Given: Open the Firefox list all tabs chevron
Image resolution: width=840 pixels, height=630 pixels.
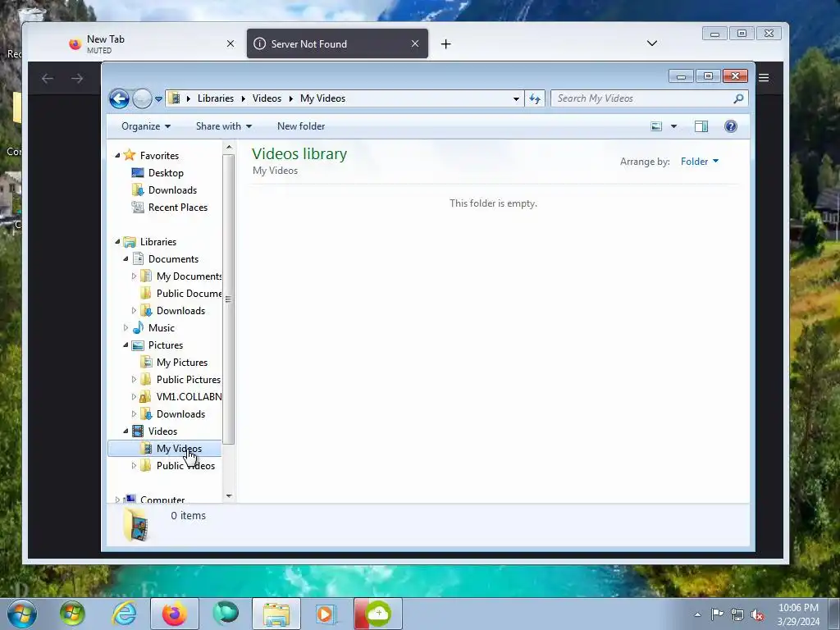Looking at the screenshot, I should 652,43.
